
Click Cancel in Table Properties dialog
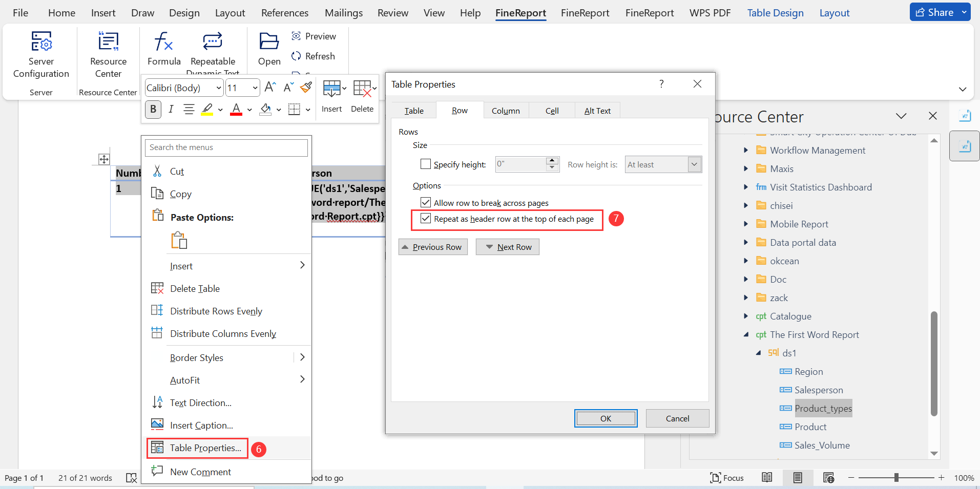(x=677, y=418)
